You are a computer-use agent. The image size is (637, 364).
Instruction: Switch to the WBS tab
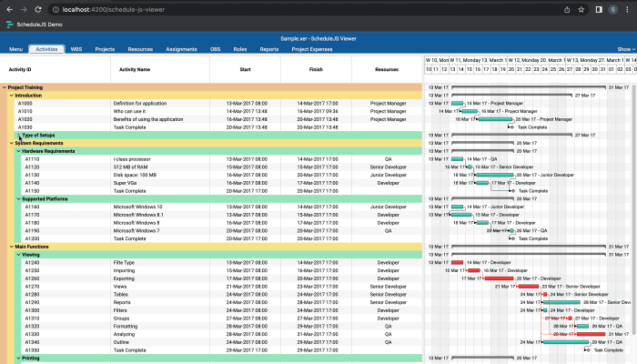(76, 49)
